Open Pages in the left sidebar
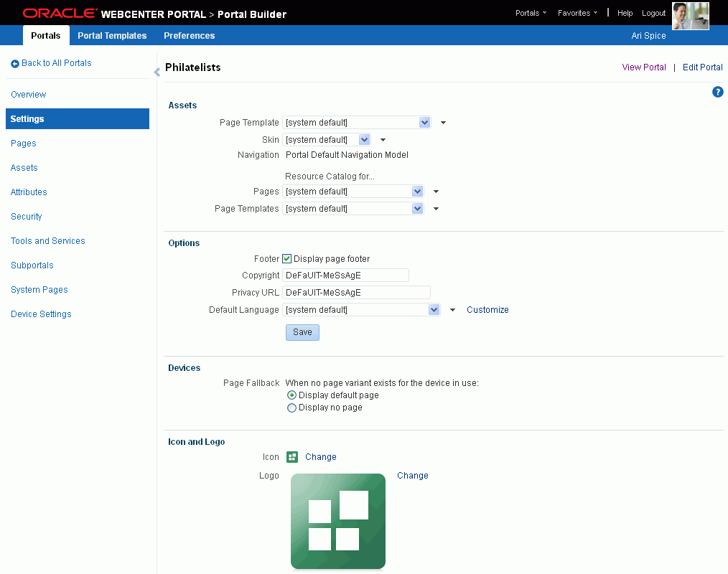Image resolution: width=728 pixels, height=574 pixels. tap(23, 143)
